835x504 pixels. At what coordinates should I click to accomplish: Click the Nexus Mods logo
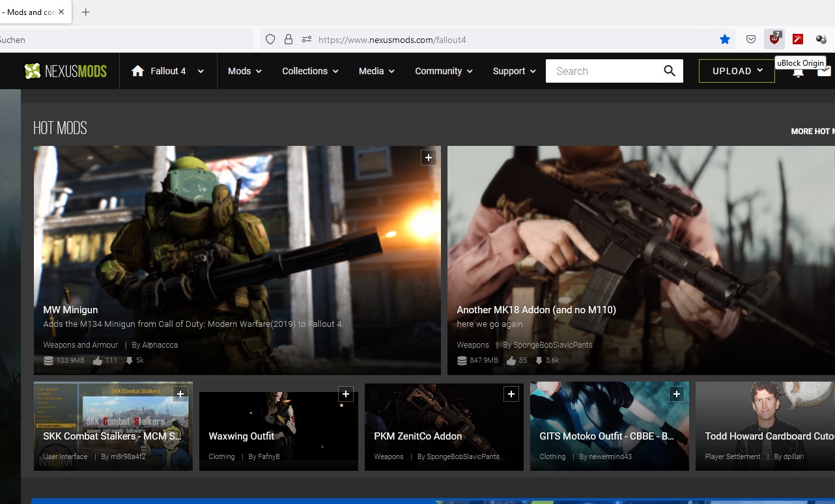(65, 71)
